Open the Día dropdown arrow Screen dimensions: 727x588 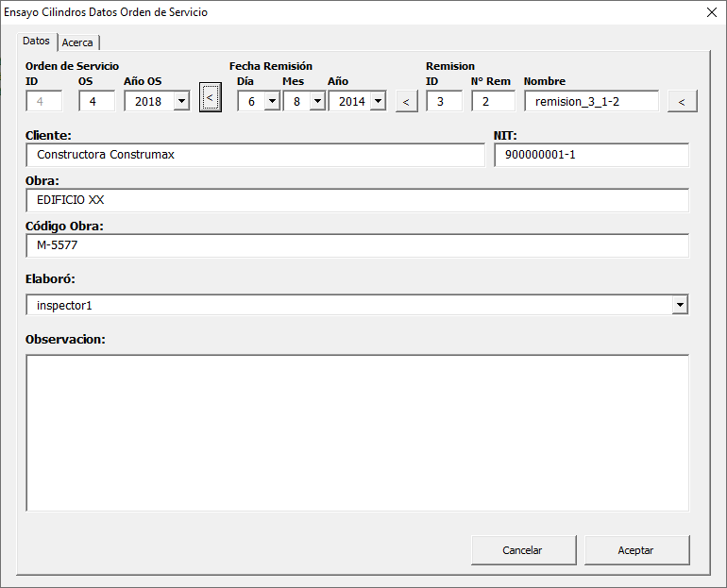[x=272, y=101]
